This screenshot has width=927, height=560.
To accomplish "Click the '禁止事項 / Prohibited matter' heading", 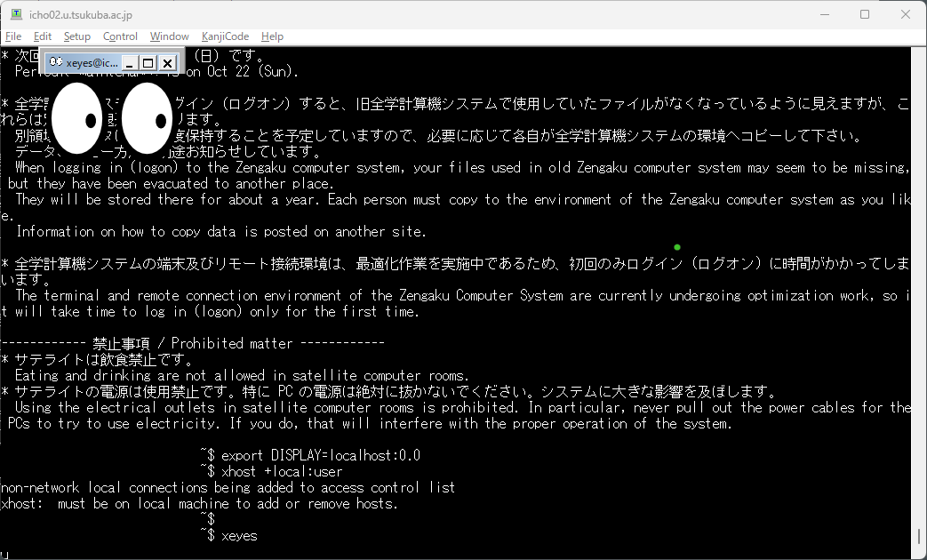I will [192, 343].
